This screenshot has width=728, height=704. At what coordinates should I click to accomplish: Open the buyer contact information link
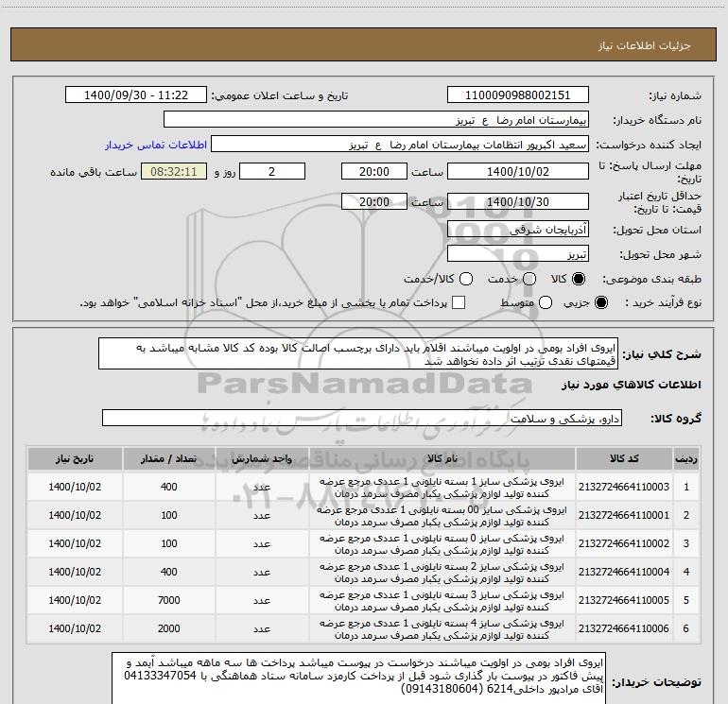click(x=156, y=145)
